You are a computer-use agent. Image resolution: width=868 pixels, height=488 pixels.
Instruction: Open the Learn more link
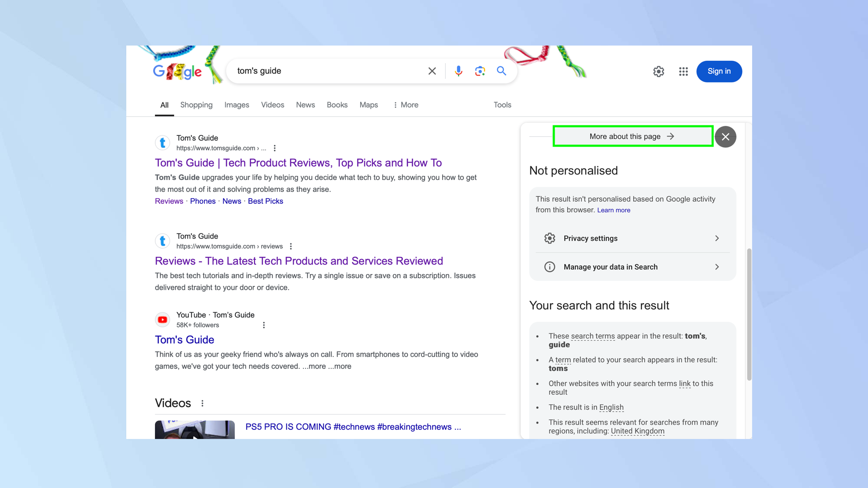pyautogui.click(x=613, y=210)
